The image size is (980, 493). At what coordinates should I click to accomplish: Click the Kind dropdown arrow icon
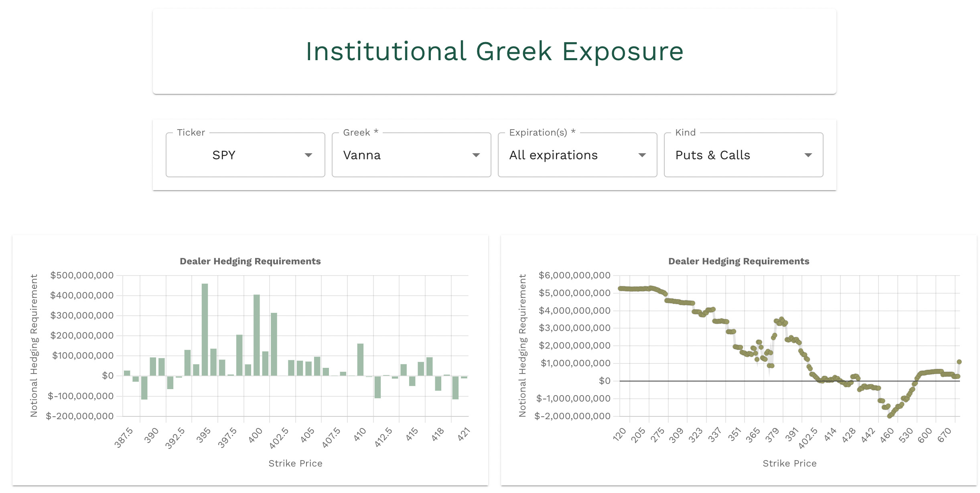808,155
